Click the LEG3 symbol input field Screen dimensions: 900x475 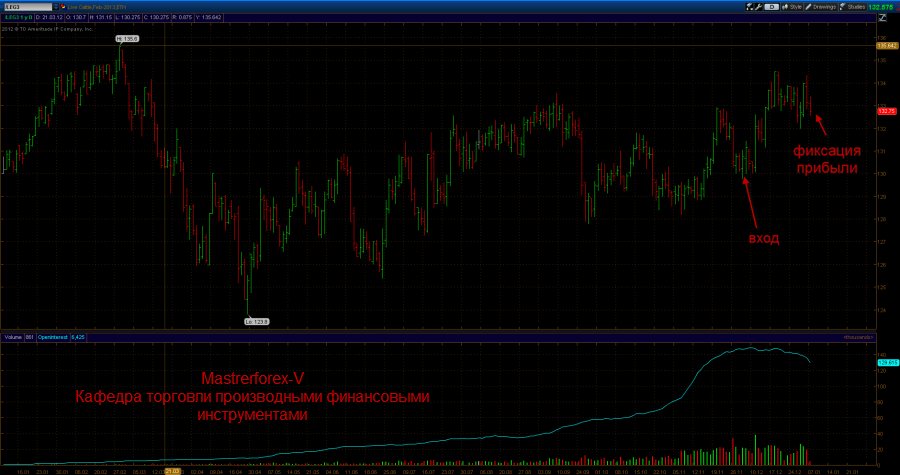(28, 7)
